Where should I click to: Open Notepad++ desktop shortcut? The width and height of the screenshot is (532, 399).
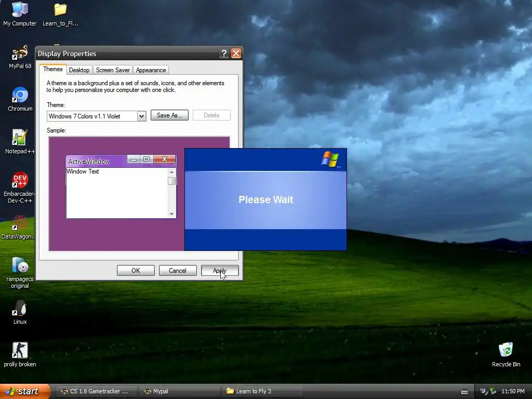[19, 141]
